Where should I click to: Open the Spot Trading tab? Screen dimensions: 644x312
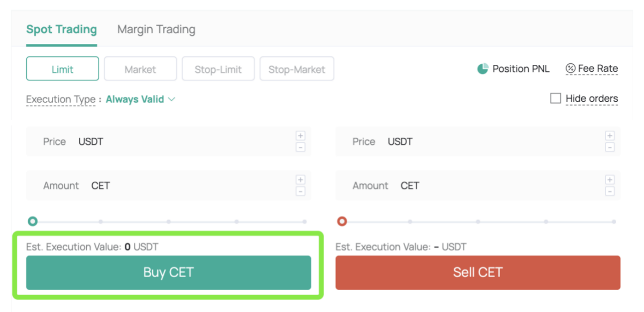coord(62,29)
